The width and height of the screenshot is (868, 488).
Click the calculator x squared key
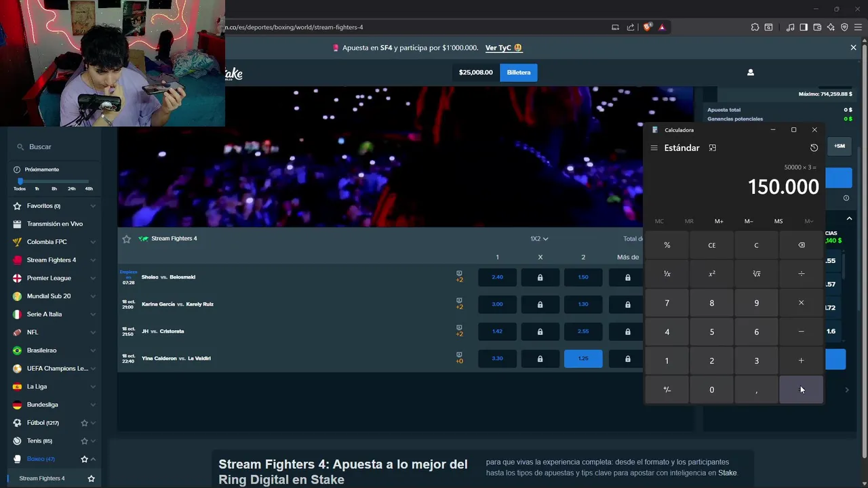click(712, 274)
